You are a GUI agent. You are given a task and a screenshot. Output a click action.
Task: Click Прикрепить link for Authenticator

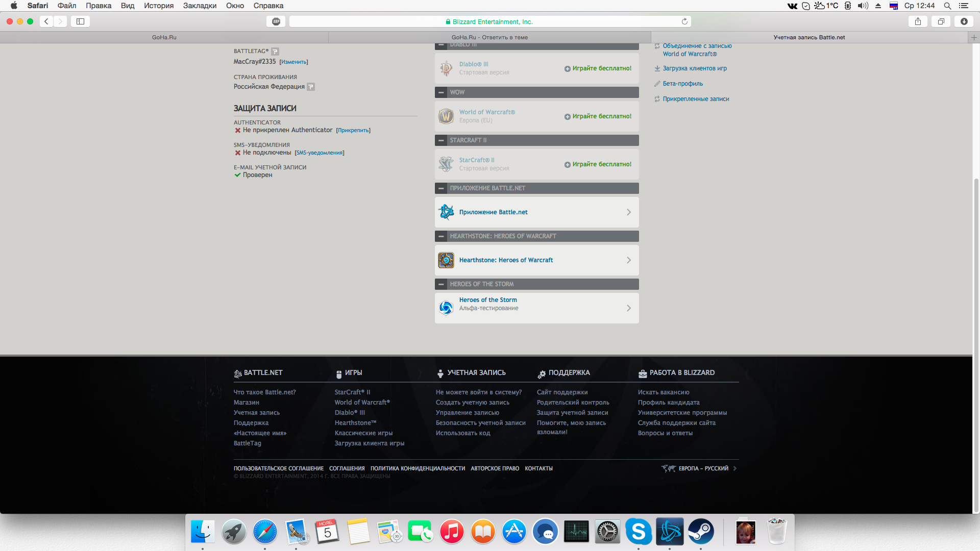tap(353, 130)
